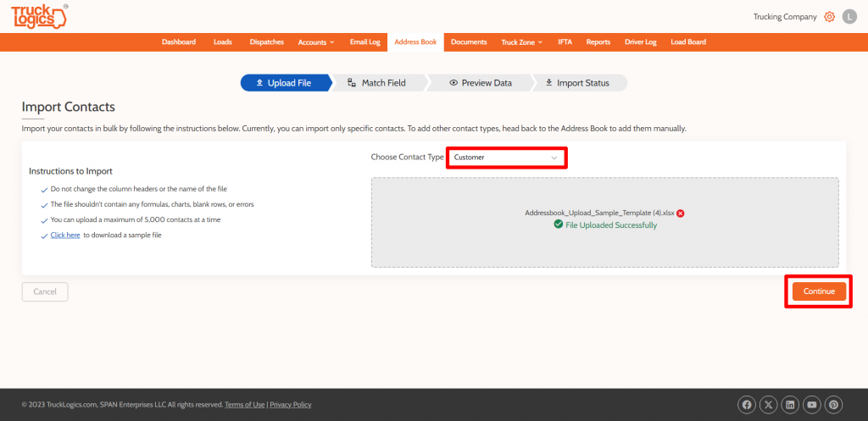Image resolution: width=868 pixels, height=421 pixels.
Task: Open the Documents page
Action: click(x=469, y=42)
